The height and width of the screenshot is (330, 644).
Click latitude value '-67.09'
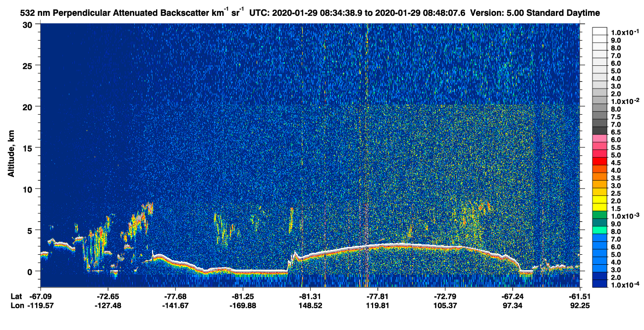coord(41,296)
